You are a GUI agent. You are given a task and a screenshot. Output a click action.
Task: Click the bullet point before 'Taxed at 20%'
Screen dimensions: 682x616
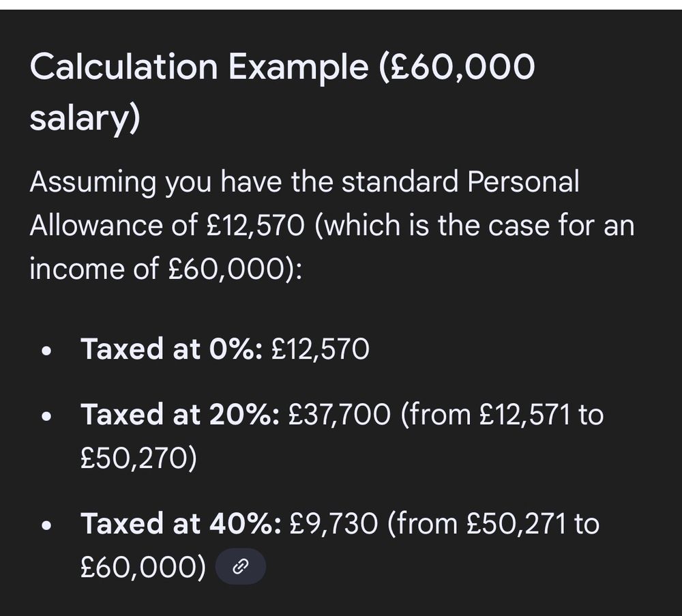[x=46, y=415]
